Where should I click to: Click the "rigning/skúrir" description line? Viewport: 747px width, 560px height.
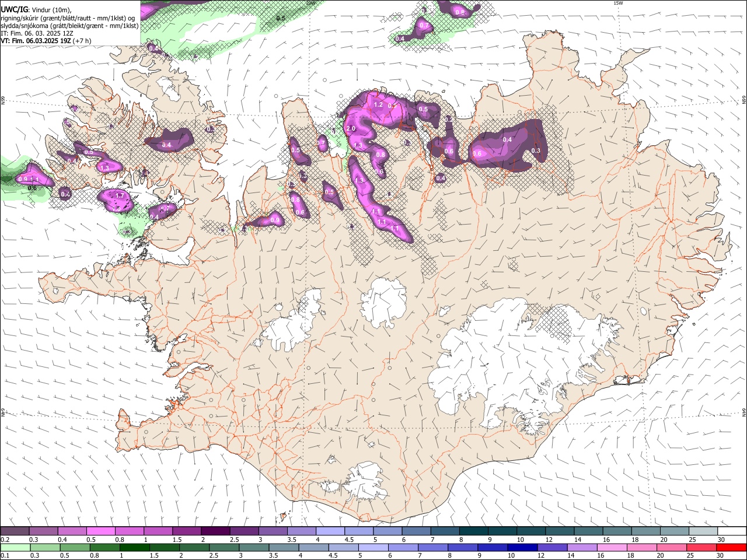click(x=68, y=18)
